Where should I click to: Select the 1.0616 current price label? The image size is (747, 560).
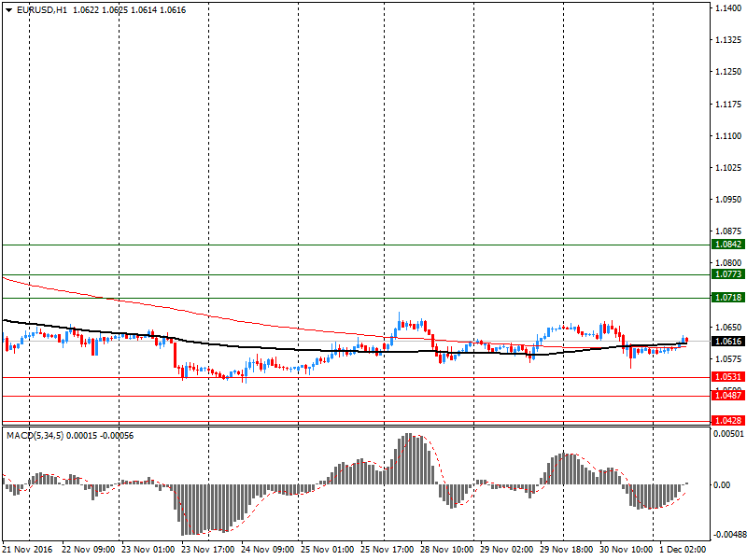tap(728, 341)
